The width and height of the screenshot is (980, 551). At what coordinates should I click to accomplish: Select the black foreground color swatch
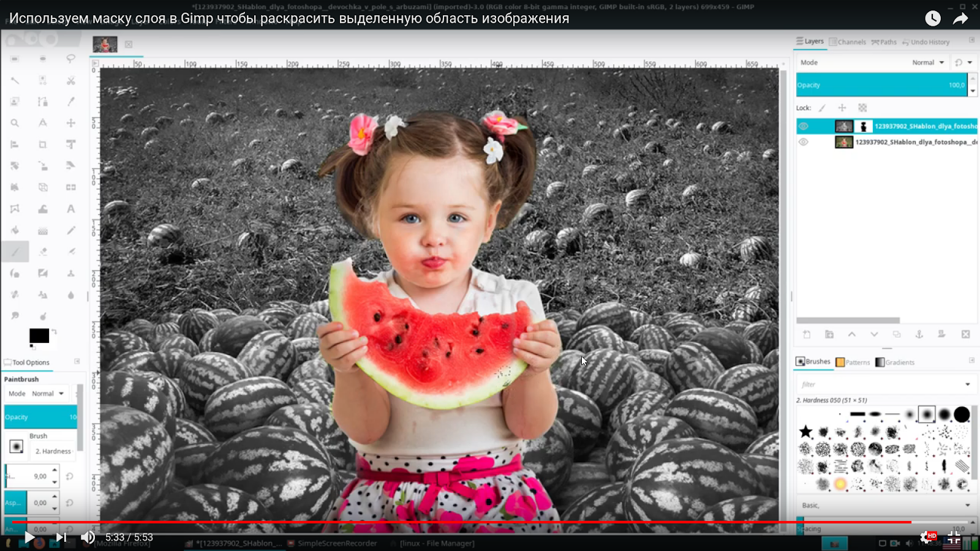click(39, 335)
